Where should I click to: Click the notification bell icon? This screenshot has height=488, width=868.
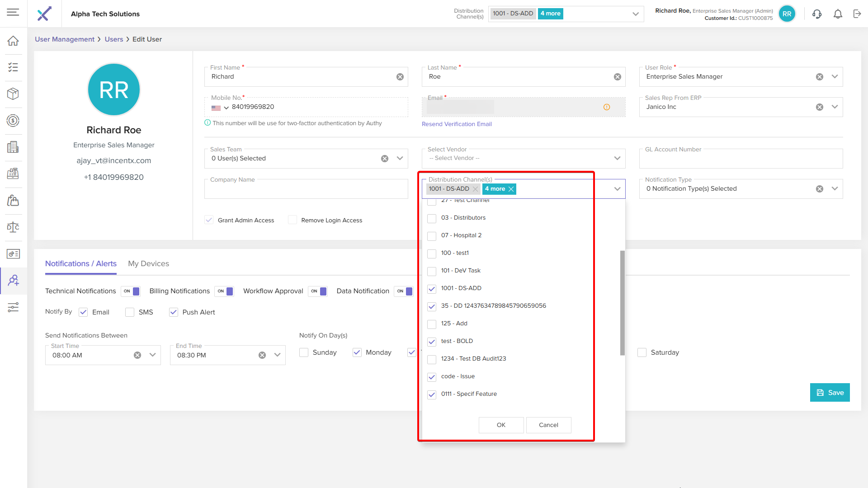pyautogui.click(x=838, y=14)
